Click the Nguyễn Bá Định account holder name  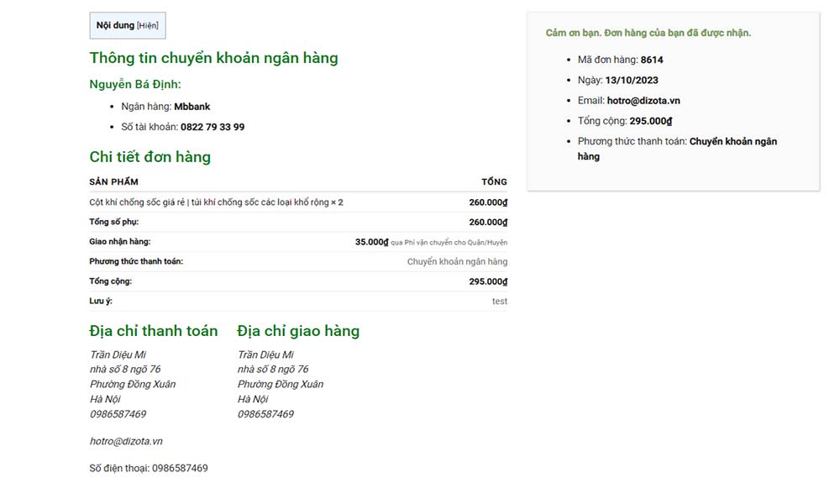tap(134, 84)
